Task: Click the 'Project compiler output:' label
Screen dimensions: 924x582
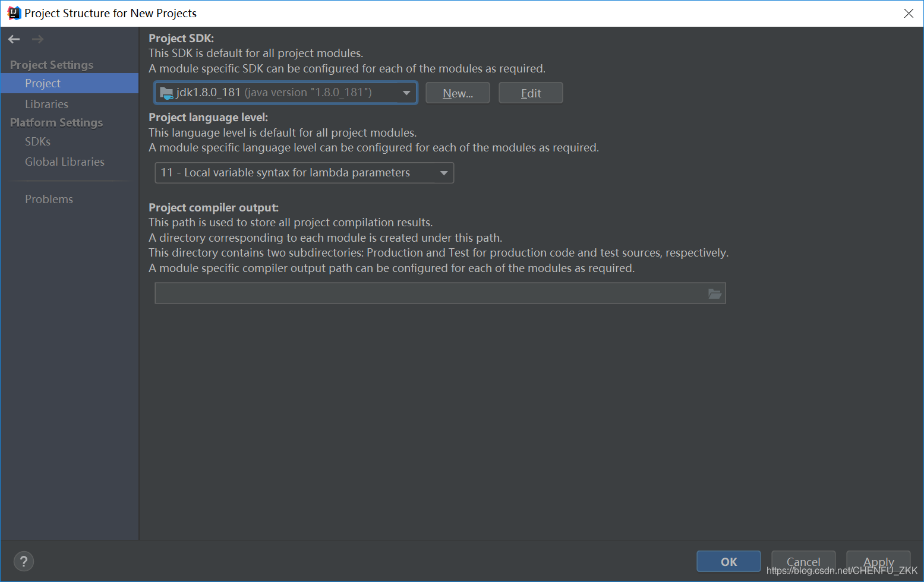Action: point(213,208)
